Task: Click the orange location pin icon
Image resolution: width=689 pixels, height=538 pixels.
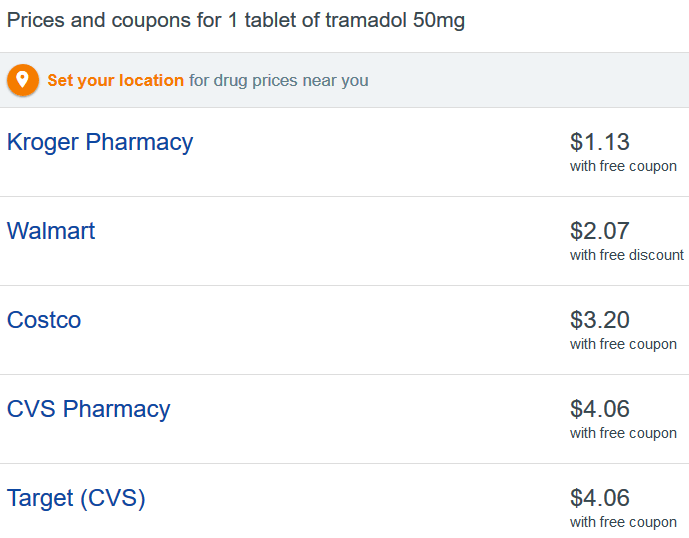Action: [22, 80]
